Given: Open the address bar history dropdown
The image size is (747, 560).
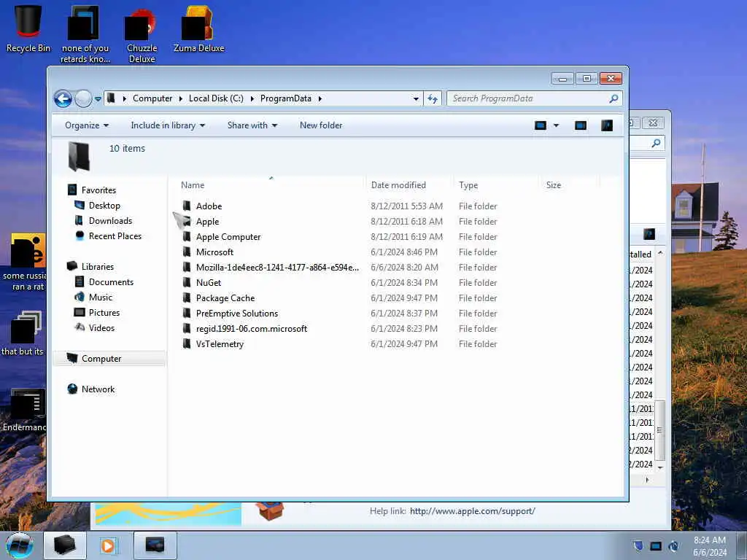Looking at the screenshot, I should click(x=415, y=98).
